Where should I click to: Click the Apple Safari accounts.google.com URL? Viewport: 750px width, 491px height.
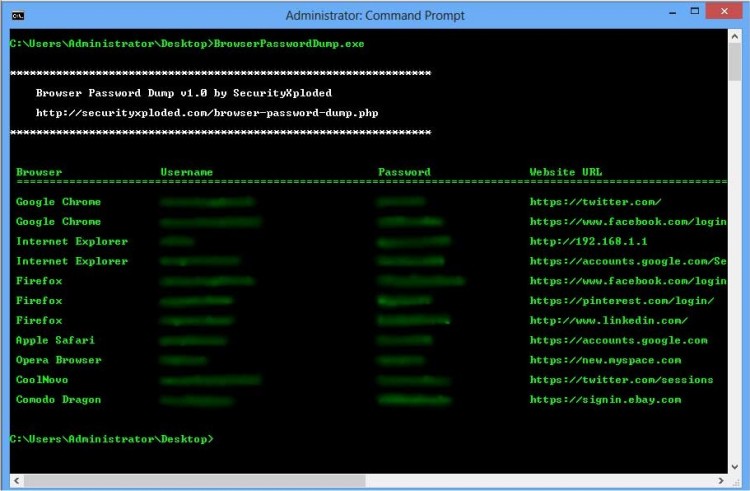point(618,340)
